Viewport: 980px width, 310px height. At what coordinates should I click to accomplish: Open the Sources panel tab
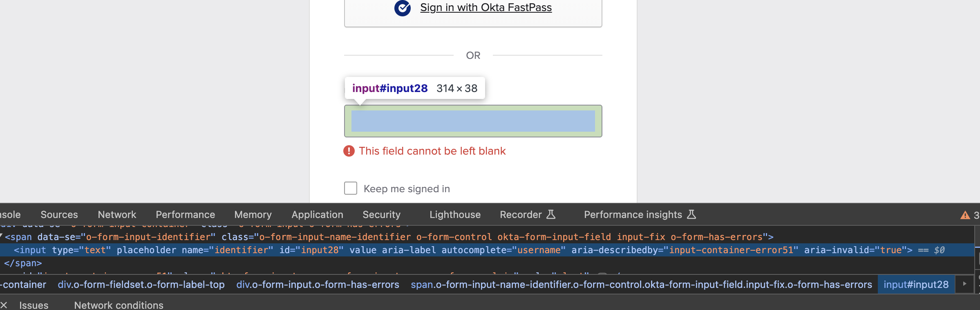[x=59, y=215]
